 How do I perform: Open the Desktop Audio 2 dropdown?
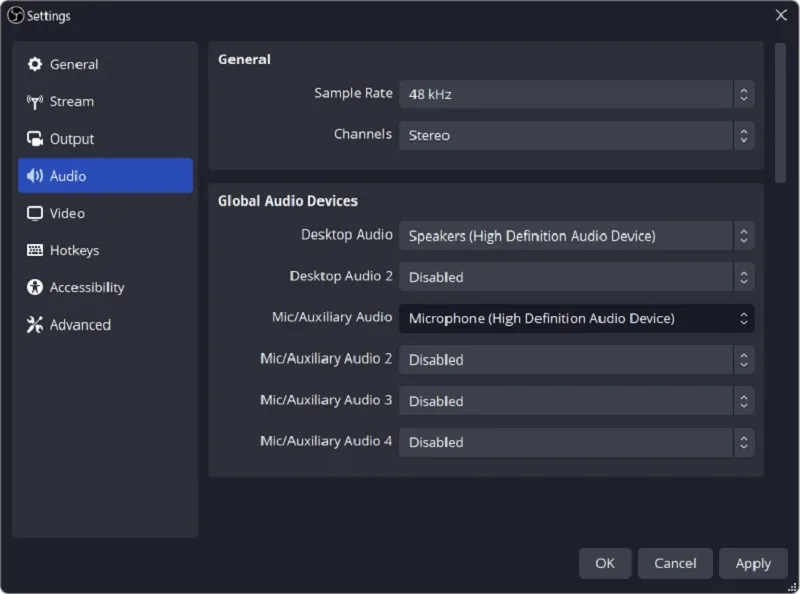click(x=577, y=277)
